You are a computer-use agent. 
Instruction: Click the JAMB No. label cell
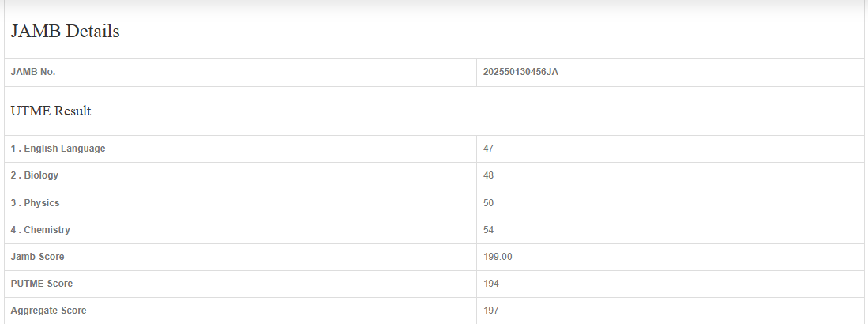(33, 73)
